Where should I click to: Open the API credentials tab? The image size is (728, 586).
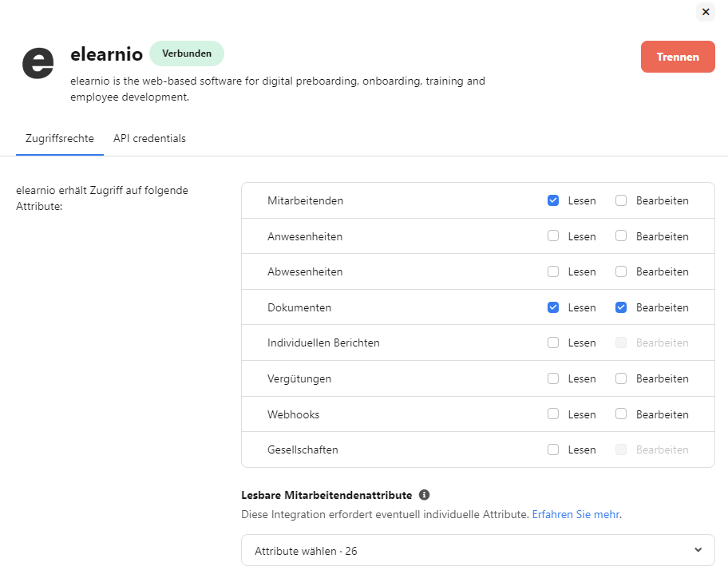click(x=149, y=138)
